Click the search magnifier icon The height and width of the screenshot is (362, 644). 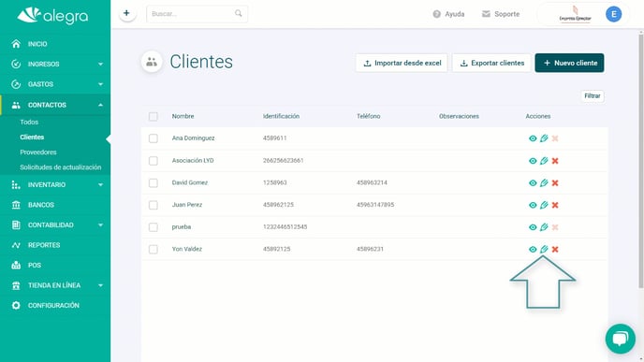238,13
